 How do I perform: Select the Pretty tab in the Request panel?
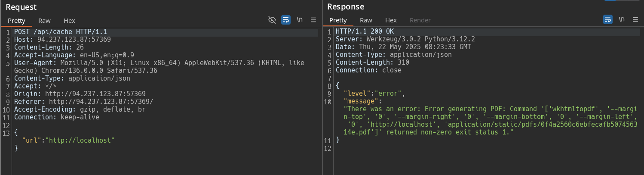click(16, 20)
